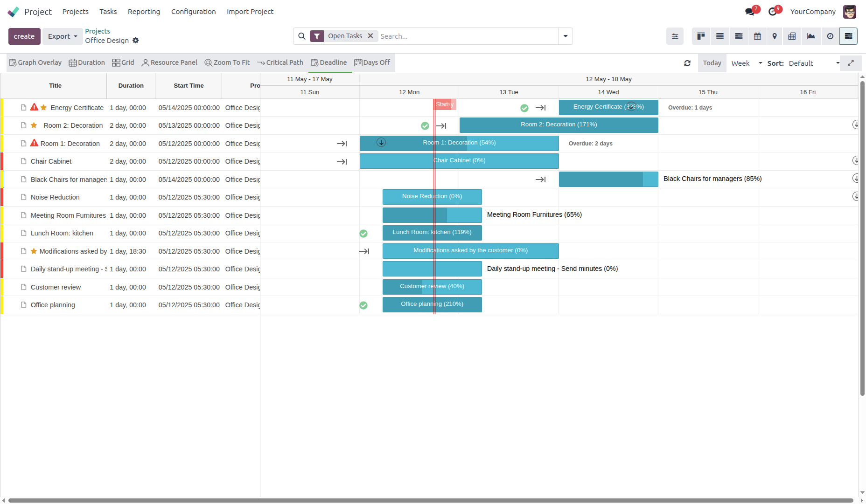Enable the Critical Path toggle
This screenshot has height=504, width=866.
click(x=280, y=62)
